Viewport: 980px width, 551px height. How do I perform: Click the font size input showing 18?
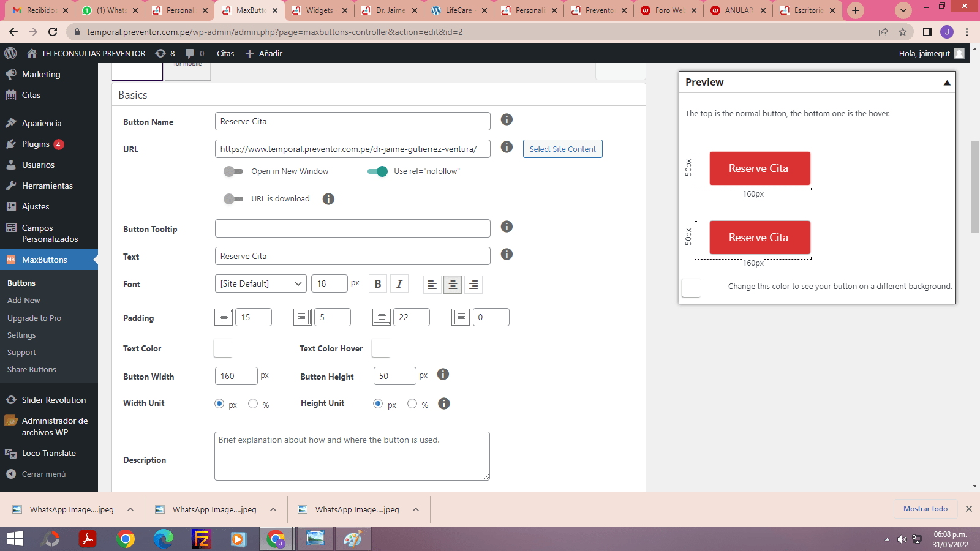tap(330, 283)
